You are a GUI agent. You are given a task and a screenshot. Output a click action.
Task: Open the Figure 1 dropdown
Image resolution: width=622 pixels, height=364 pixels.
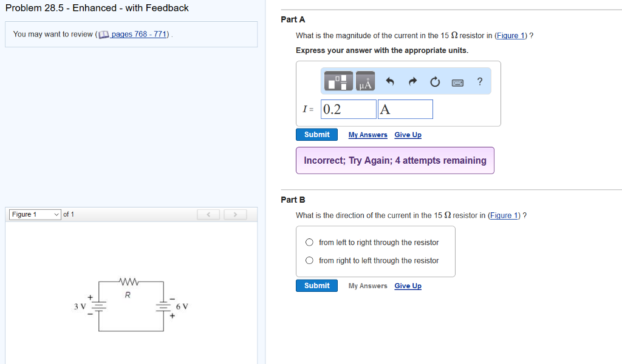(35, 215)
